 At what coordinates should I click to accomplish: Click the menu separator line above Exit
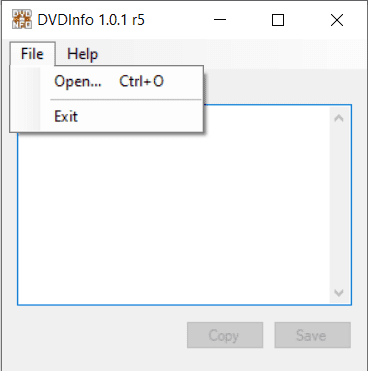click(x=126, y=99)
